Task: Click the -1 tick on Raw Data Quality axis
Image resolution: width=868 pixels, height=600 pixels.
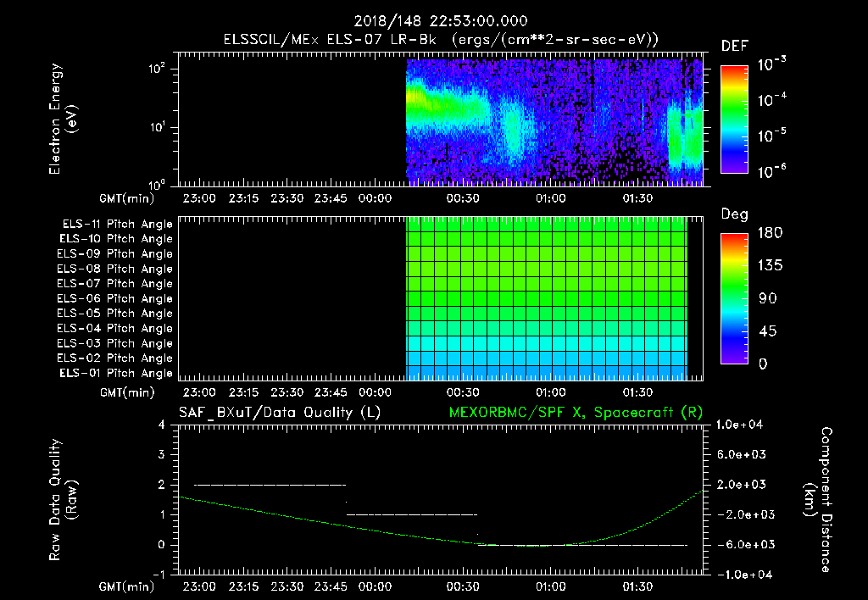Action: pos(159,575)
